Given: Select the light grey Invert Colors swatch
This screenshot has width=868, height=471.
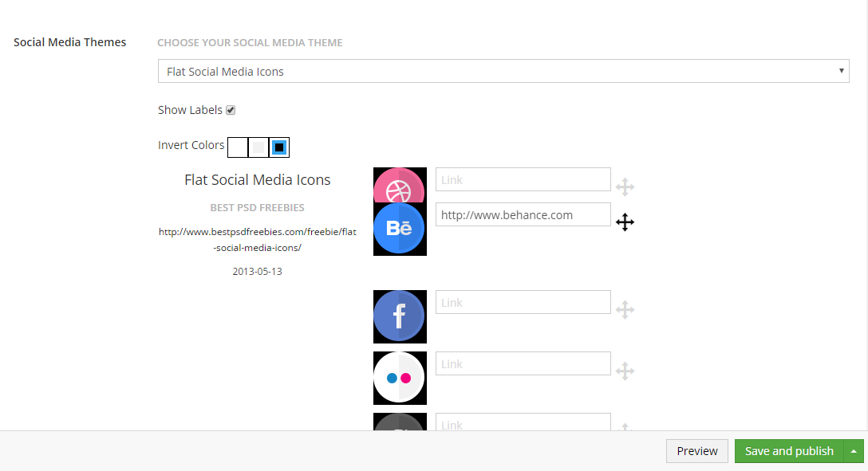Looking at the screenshot, I should click(258, 147).
